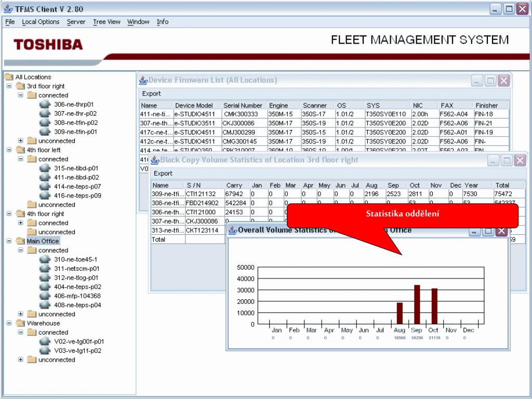This screenshot has width=532, height=399.
Task: Click Java icon of Device Firmware List window
Action: (x=143, y=81)
